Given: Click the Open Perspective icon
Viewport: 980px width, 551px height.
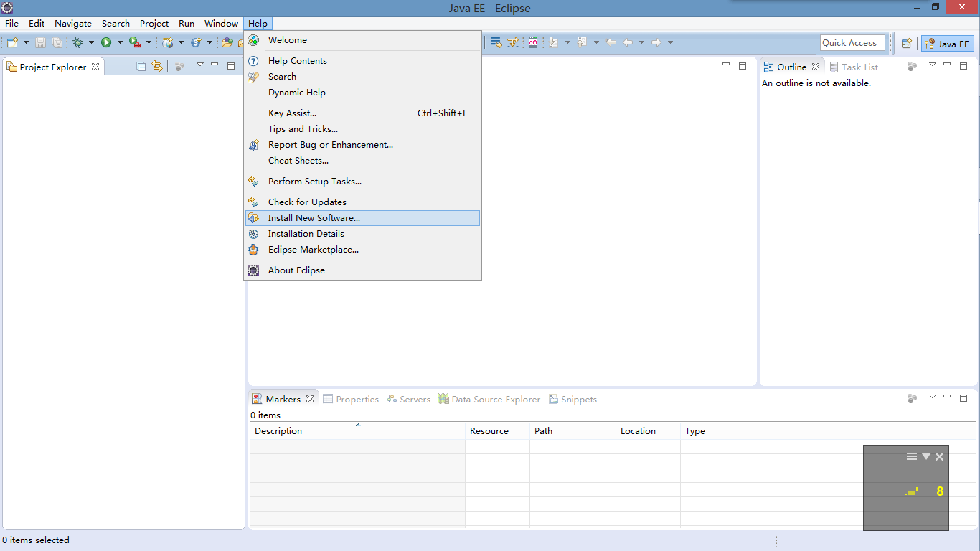Looking at the screenshot, I should click(x=907, y=43).
